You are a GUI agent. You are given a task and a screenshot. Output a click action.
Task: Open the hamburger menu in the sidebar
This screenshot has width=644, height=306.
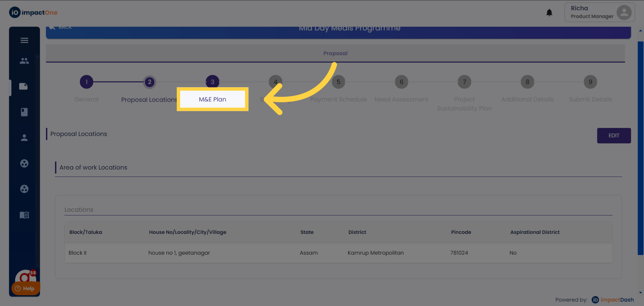click(24, 41)
